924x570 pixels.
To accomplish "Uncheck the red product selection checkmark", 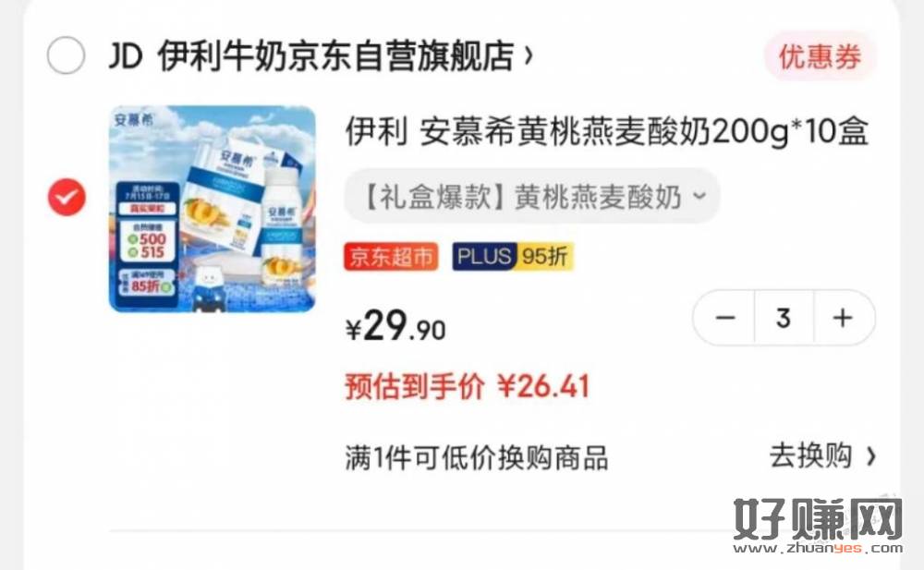I will click(x=67, y=197).
